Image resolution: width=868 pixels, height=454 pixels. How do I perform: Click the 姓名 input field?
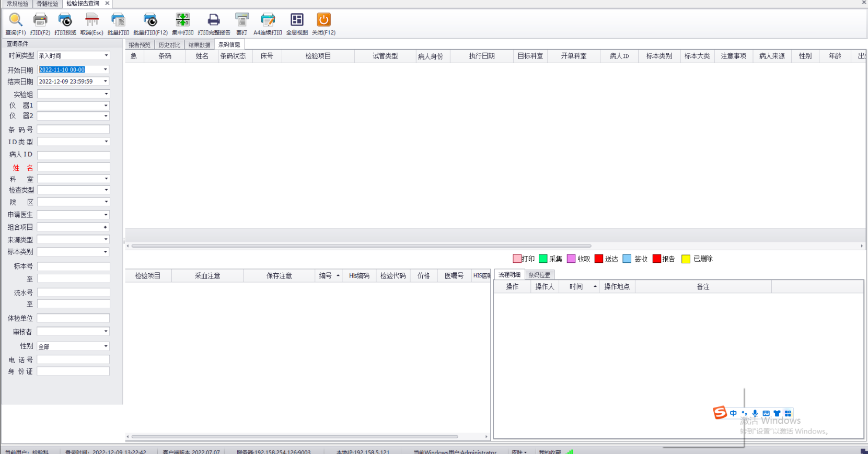[x=73, y=167]
